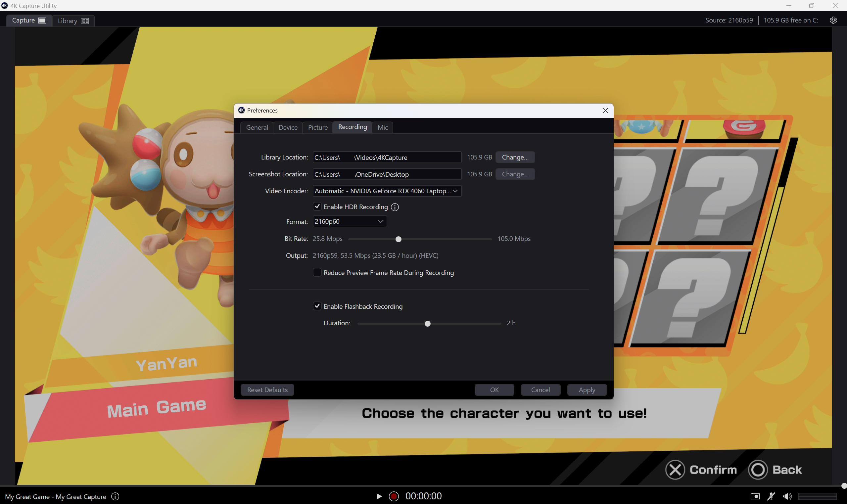Check Reduce Preview Frame Rate During Recording
The height and width of the screenshot is (504, 847).
point(317,272)
